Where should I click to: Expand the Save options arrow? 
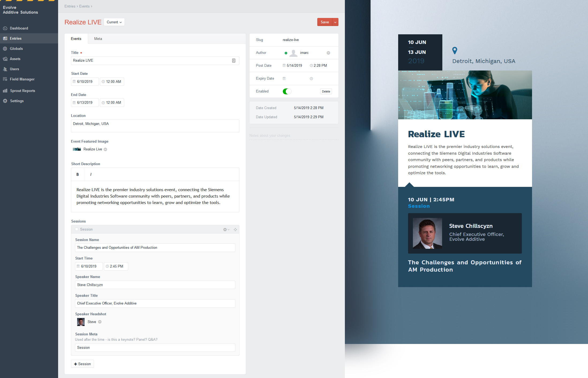(335, 22)
